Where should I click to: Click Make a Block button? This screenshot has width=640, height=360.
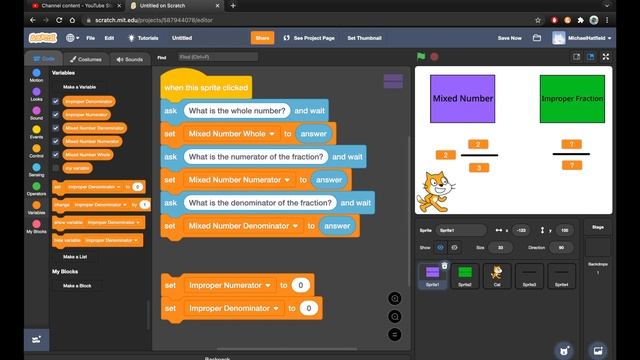point(77,286)
